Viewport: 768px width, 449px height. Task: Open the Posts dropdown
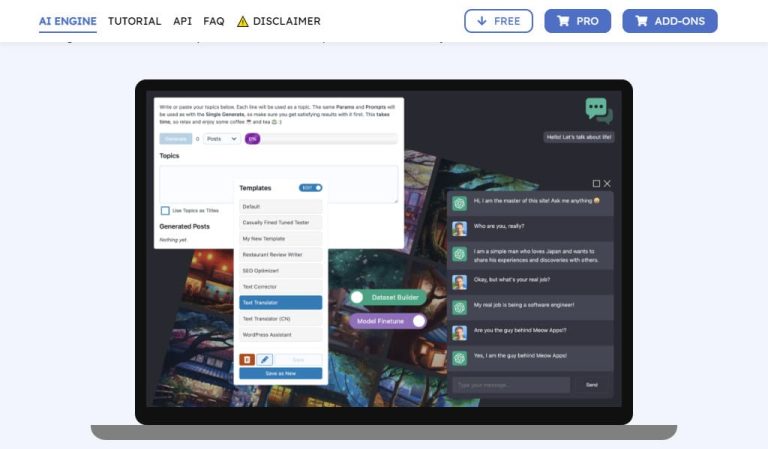pyautogui.click(x=222, y=139)
